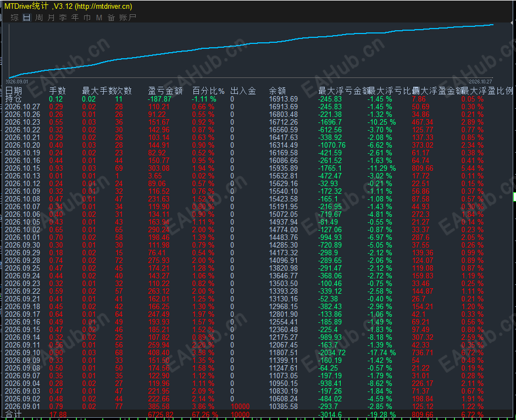Select the 日 daily statistics tab
516x420 pixels.
(27, 18)
